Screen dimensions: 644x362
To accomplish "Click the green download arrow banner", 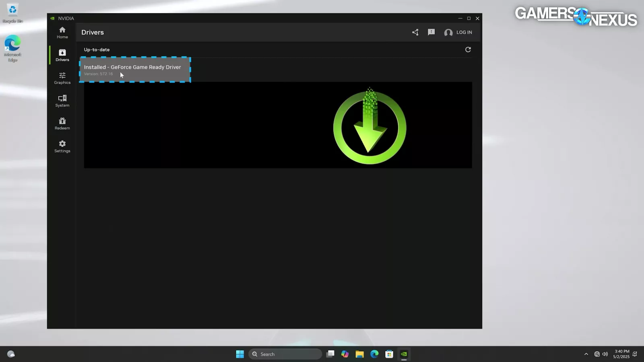I will pyautogui.click(x=369, y=126).
